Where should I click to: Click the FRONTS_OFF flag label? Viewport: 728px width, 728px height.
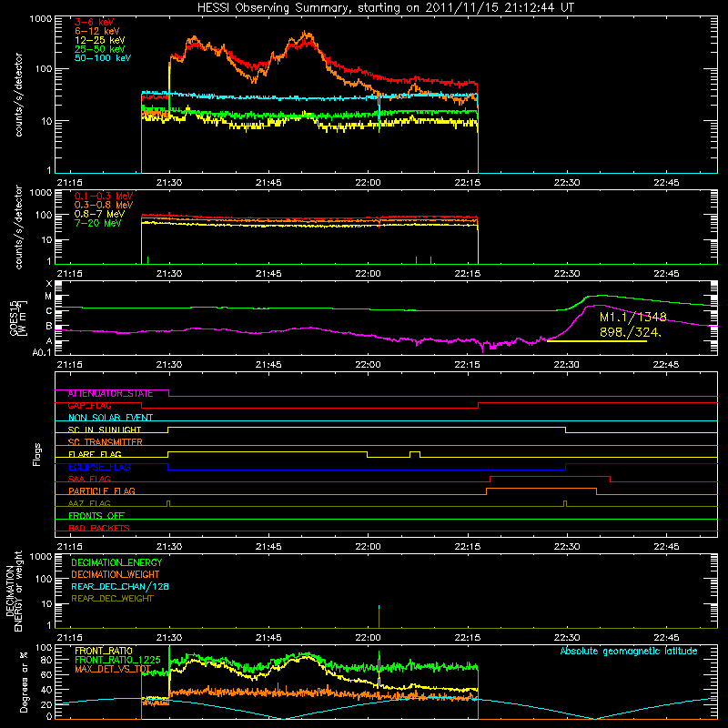coord(96,515)
